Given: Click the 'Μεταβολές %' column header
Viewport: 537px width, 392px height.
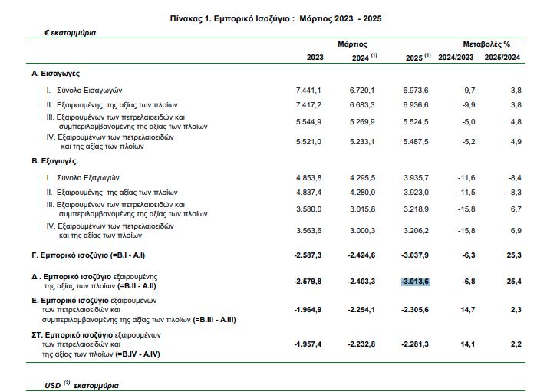Looking at the screenshot, I should coord(486,44).
